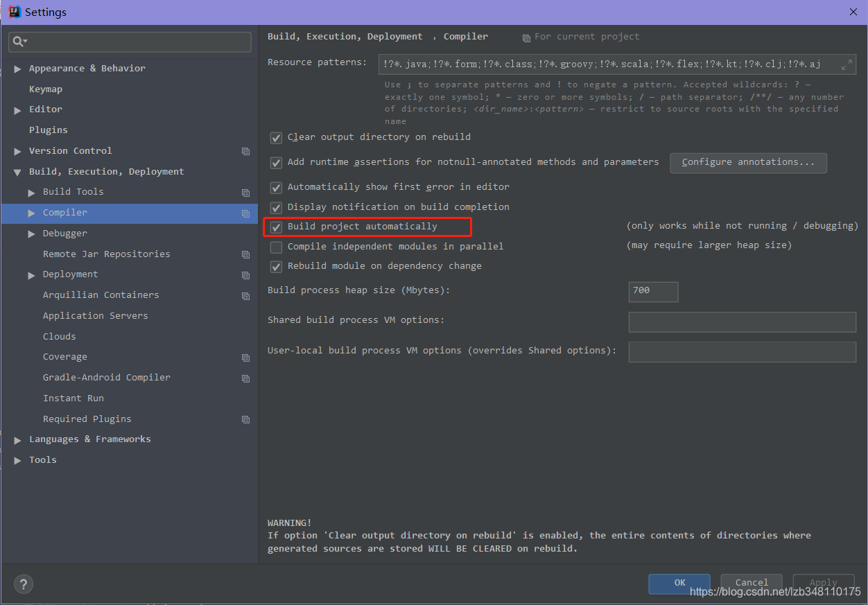Screen dimensions: 868x605
Task: Uncheck Build project automatically
Action: (x=276, y=227)
